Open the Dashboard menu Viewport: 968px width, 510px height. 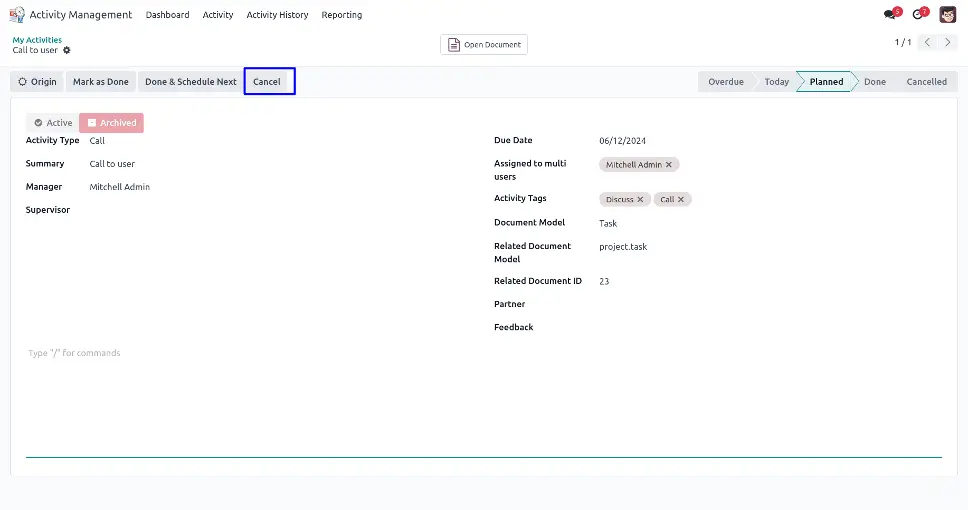(167, 15)
